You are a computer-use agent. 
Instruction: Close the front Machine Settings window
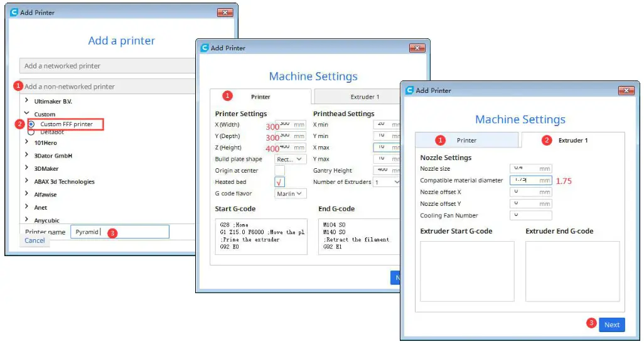tap(626, 90)
